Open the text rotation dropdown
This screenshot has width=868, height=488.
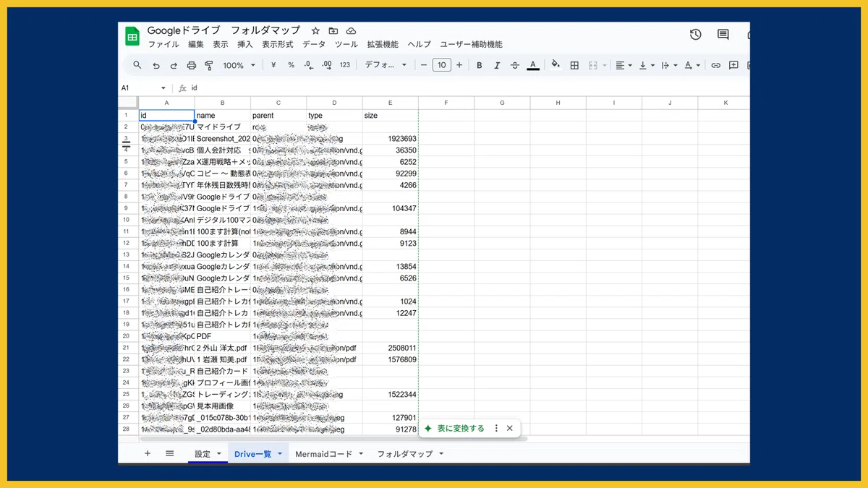692,65
